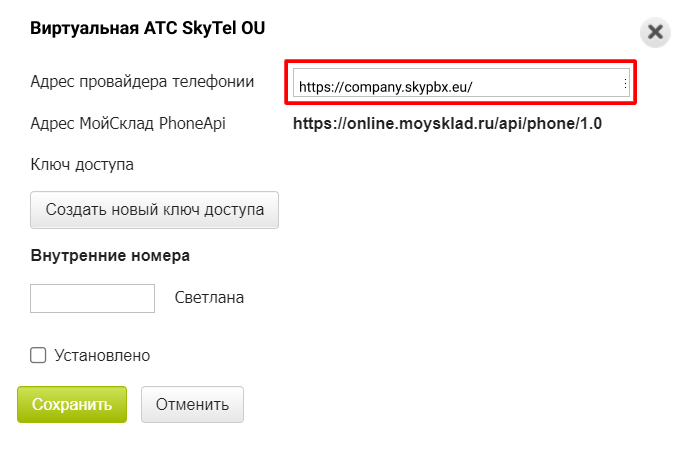Screen dimensions: 679x457
Task: Select the Внутренние номера heading
Action: click(x=110, y=256)
